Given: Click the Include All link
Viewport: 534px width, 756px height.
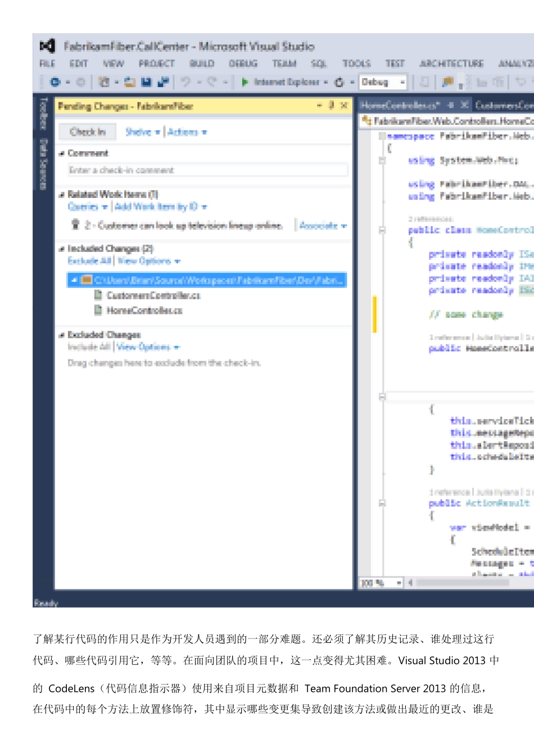Looking at the screenshot, I should [89, 347].
